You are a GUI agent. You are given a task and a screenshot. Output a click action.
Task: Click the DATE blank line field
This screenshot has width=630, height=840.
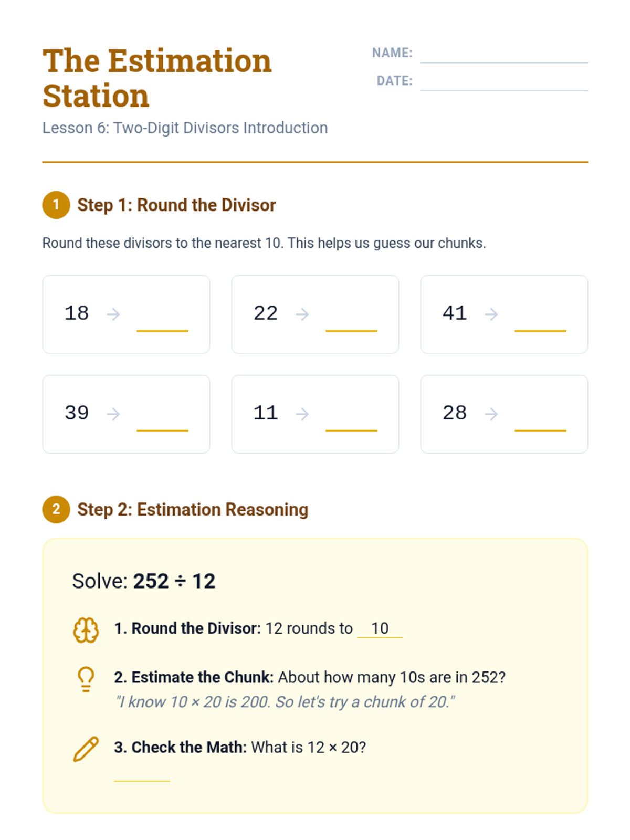point(504,81)
